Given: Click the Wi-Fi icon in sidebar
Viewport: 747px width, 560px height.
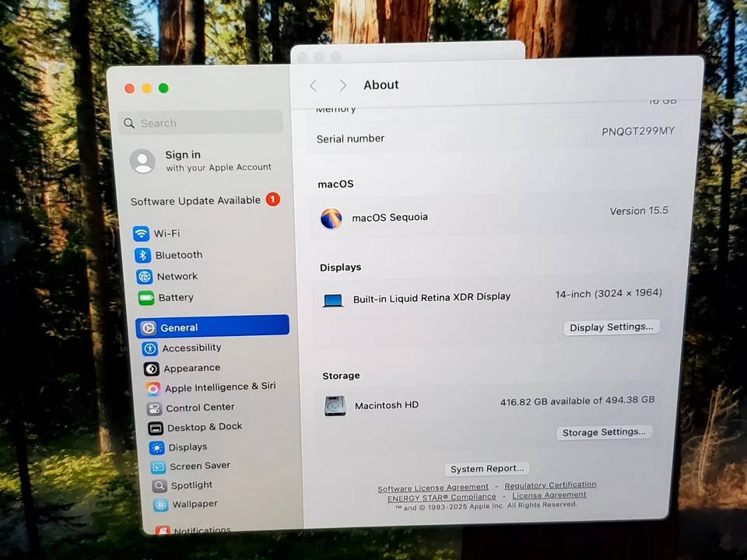Looking at the screenshot, I should pos(141,233).
